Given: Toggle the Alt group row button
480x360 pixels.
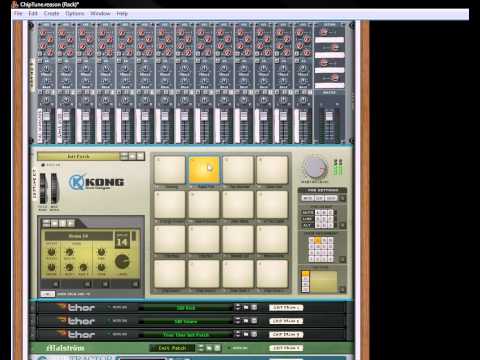Looking at the screenshot, I should coord(307,225).
